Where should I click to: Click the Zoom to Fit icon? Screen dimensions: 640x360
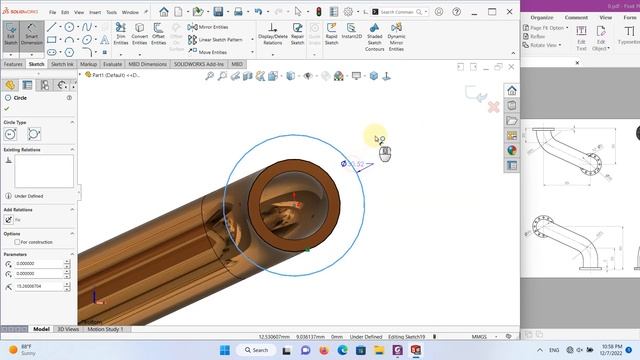click(x=209, y=76)
